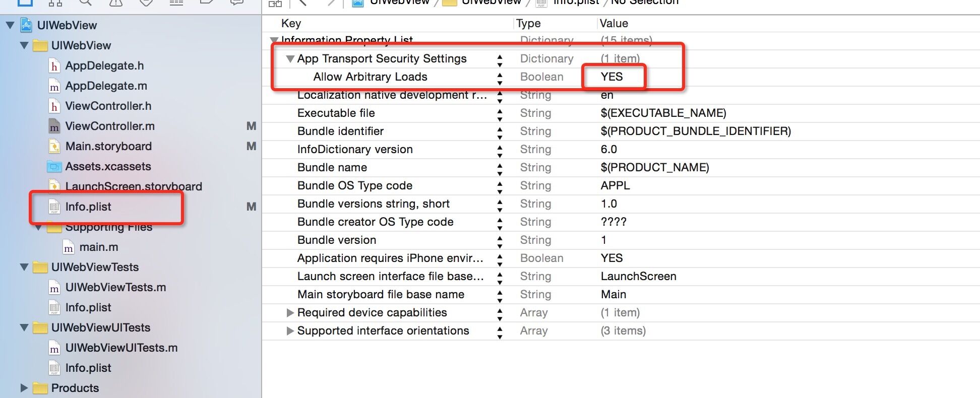Viewport: 980px width, 398px height.
Task: Select LaunchScreen.storyboard in navigator
Action: [134, 186]
